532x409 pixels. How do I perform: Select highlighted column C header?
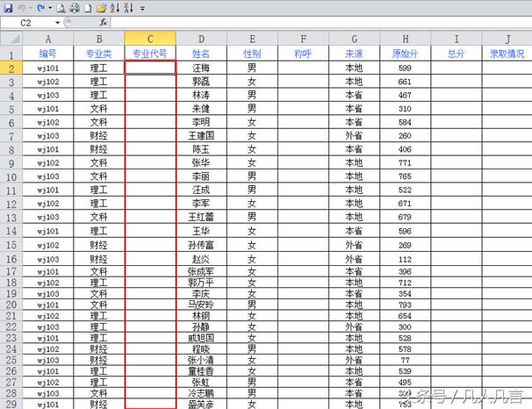[150, 39]
